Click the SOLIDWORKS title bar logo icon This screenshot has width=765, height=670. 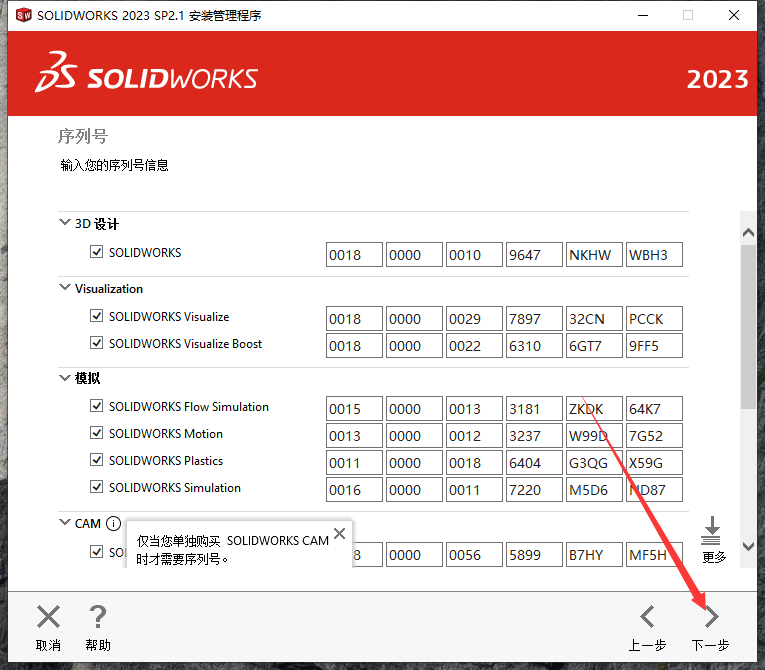23,15
